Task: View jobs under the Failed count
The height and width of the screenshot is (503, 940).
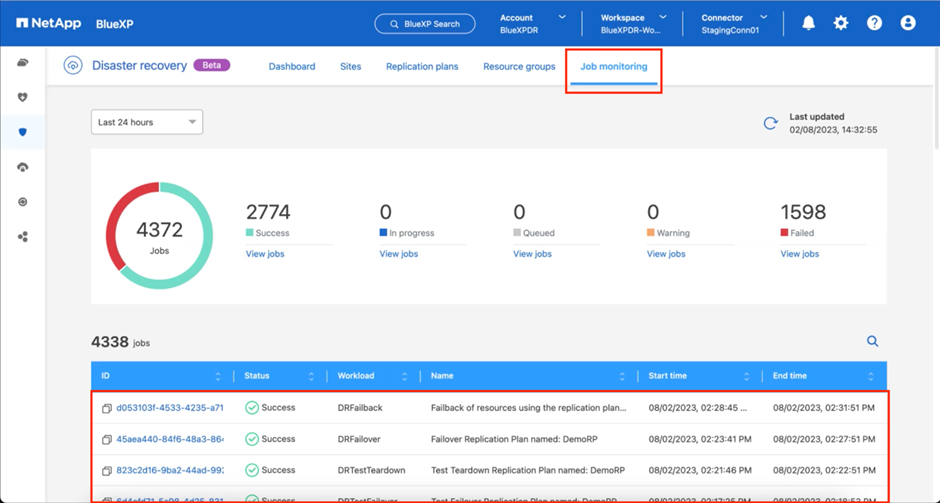Action: [799, 254]
